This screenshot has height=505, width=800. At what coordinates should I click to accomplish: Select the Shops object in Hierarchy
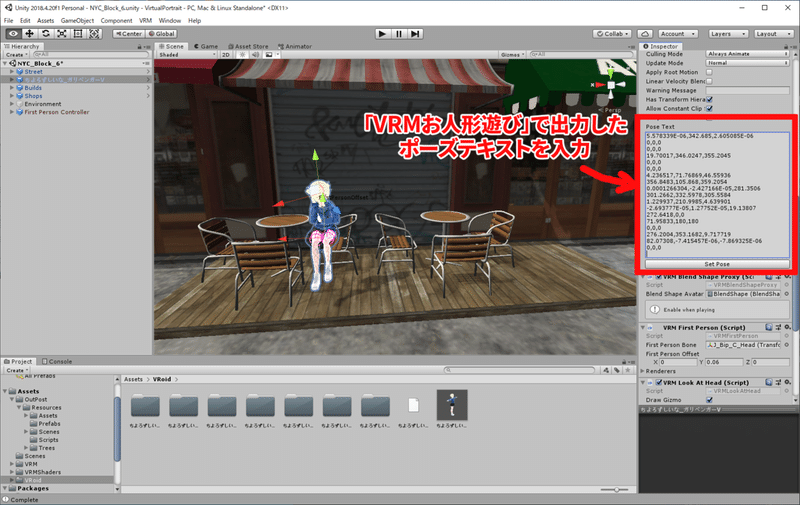(33, 96)
